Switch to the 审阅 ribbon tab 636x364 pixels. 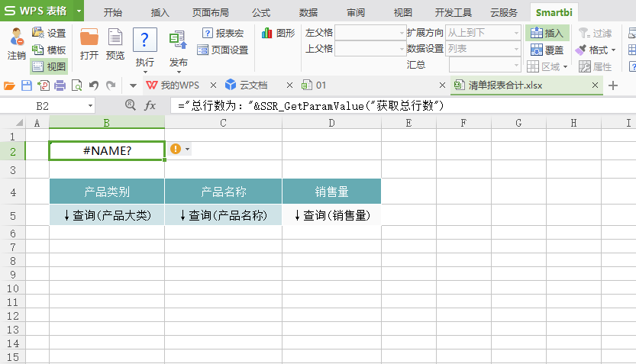pyautogui.click(x=356, y=12)
